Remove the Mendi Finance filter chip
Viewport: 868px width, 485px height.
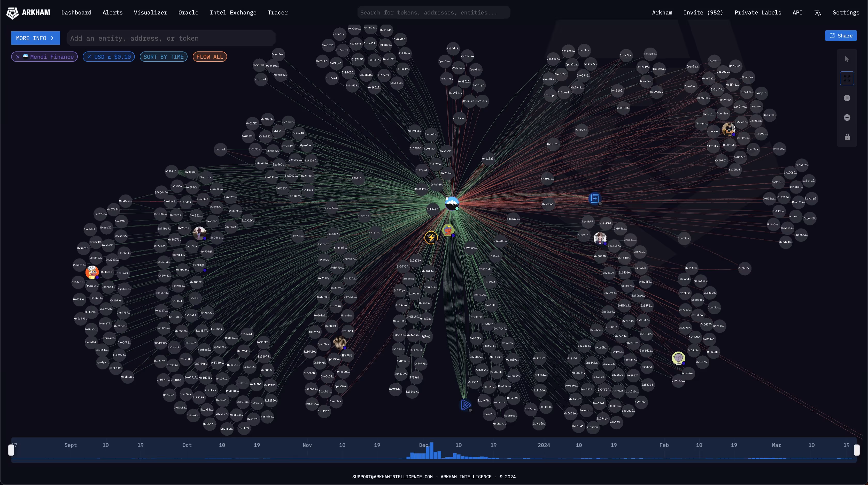(x=18, y=57)
